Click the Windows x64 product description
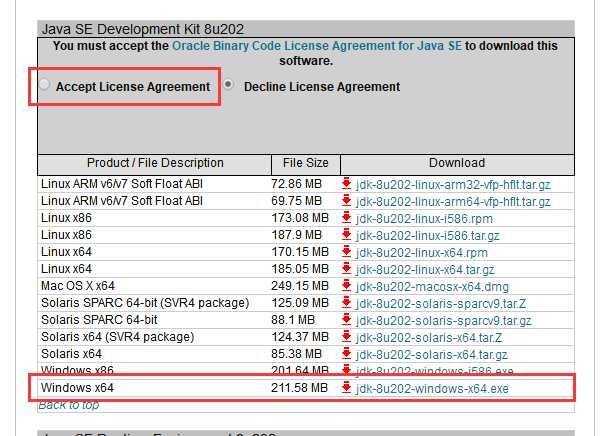608x436 pixels. tap(77, 388)
